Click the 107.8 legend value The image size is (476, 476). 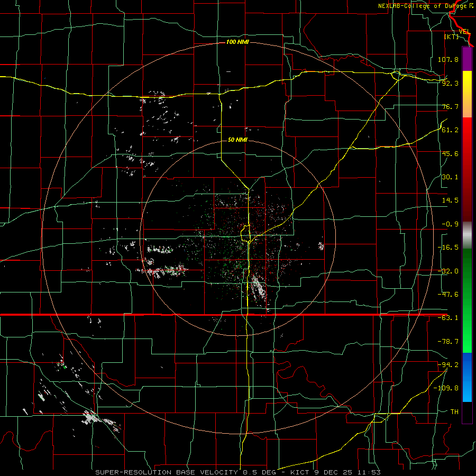click(448, 59)
